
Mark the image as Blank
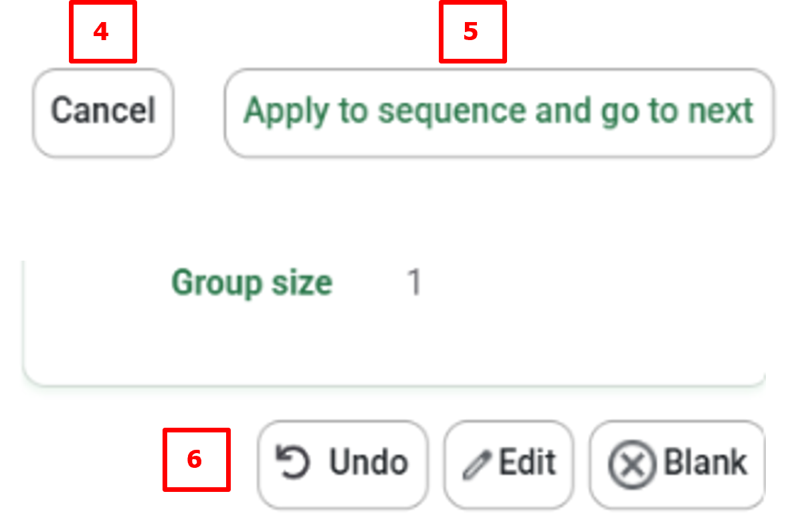677,464
